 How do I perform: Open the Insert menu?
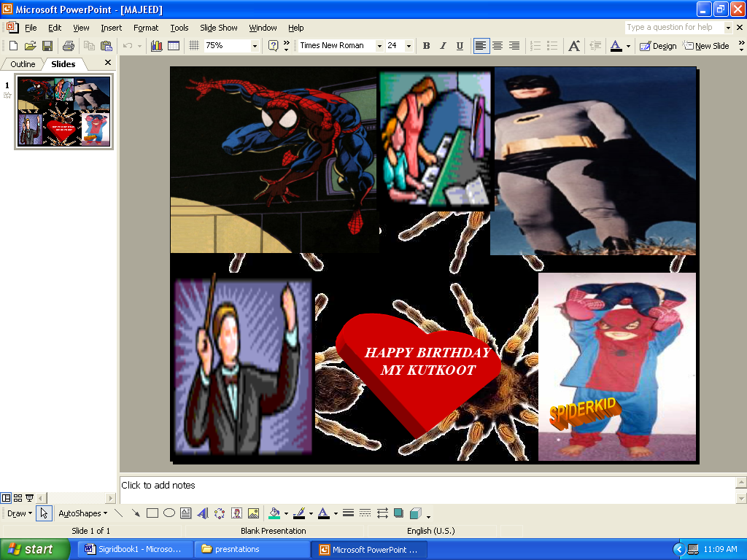coord(111,28)
